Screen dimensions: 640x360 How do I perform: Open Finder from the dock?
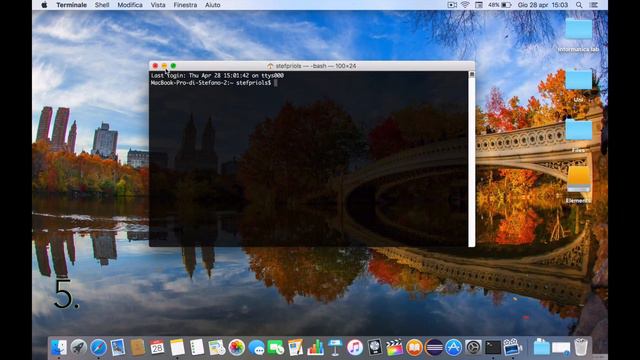(59, 347)
